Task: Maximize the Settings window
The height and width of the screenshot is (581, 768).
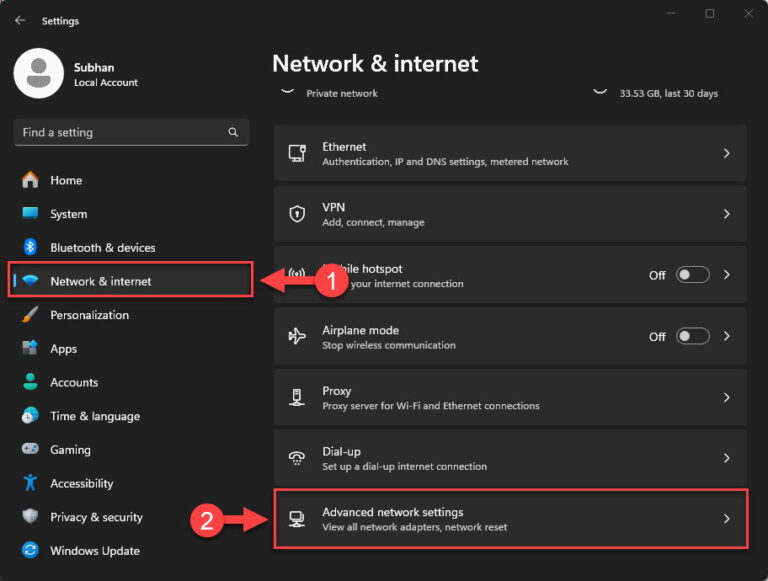Action: (709, 14)
